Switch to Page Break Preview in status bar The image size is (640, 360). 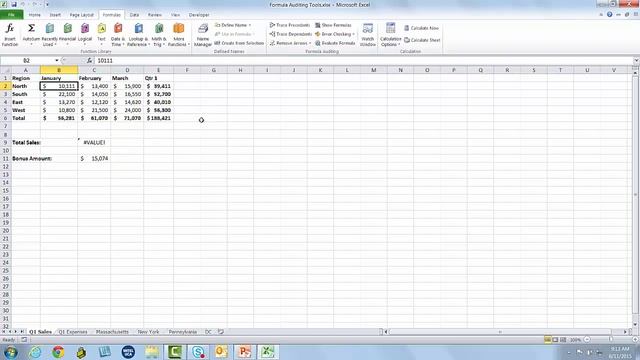pos(563,340)
